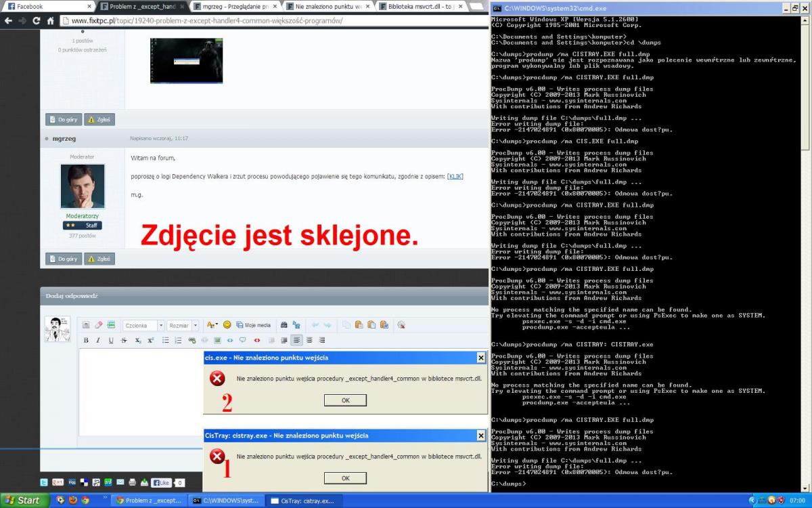Click OK in the CisTray cistray.exe dialog
Image resolution: width=812 pixels, height=508 pixels.
[345, 478]
